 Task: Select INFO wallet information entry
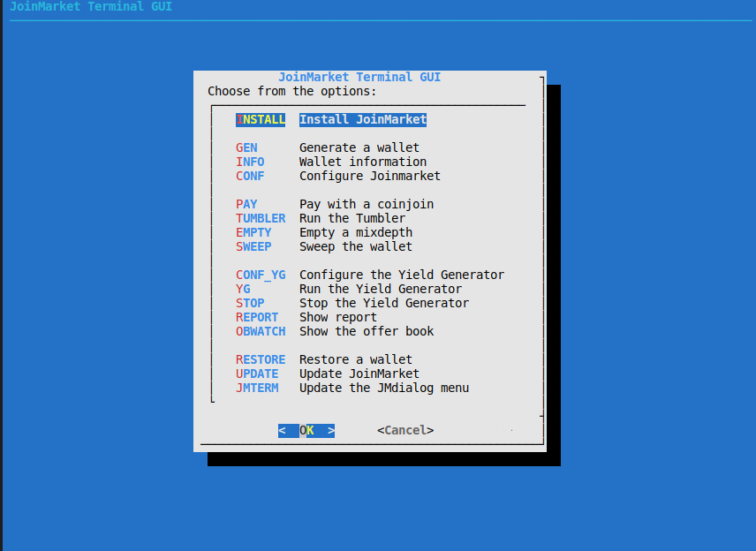250,162
